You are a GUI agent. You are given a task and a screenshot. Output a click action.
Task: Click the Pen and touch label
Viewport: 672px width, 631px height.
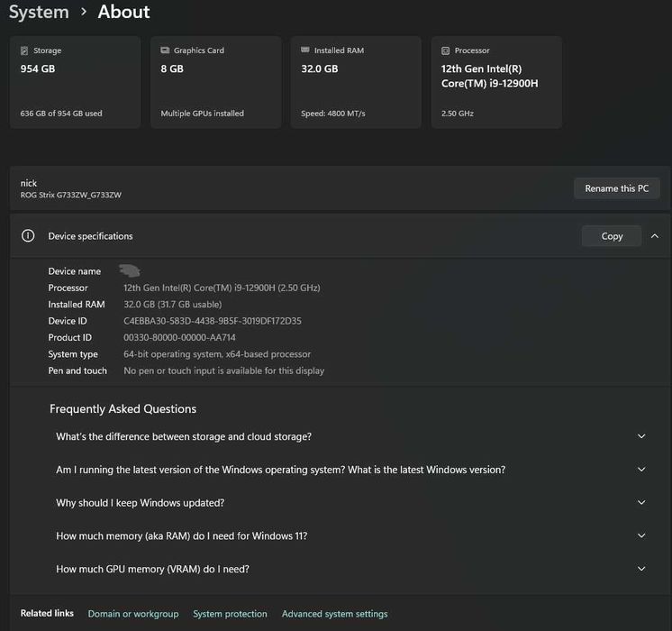77,370
